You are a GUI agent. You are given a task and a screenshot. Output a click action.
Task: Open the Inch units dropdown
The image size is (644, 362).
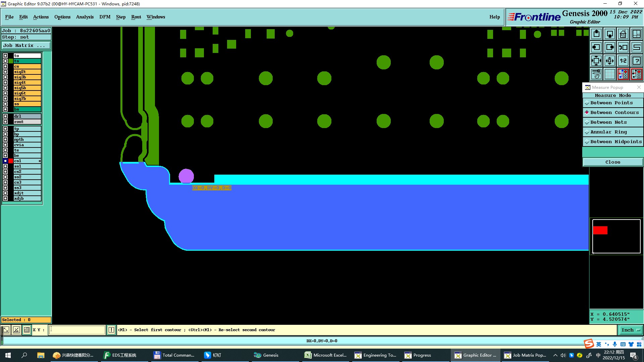pyautogui.click(x=631, y=330)
